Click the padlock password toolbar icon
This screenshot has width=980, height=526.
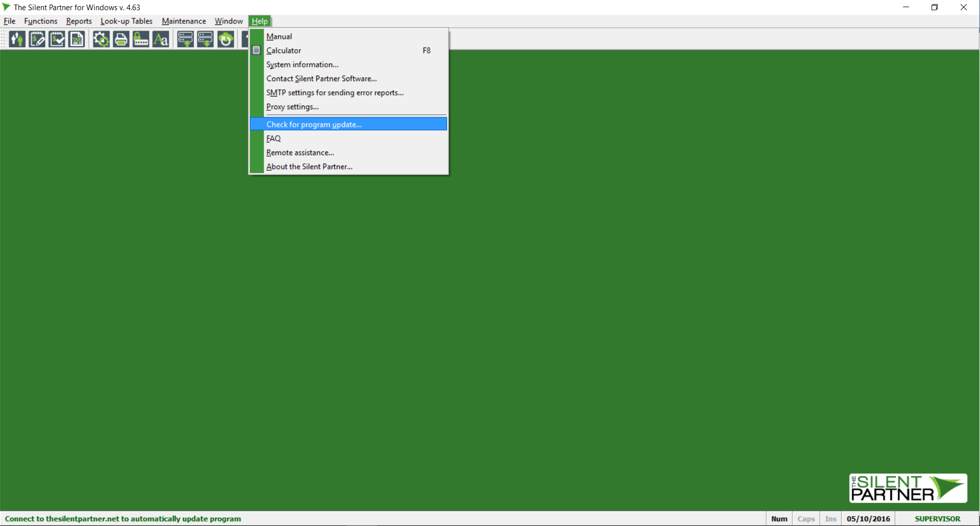tap(141, 39)
